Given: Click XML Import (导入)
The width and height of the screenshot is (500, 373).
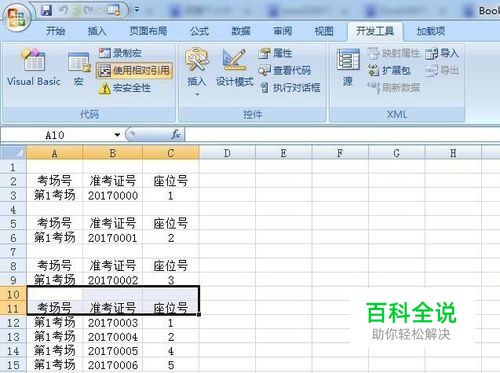Looking at the screenshot, I should point(442,53).
